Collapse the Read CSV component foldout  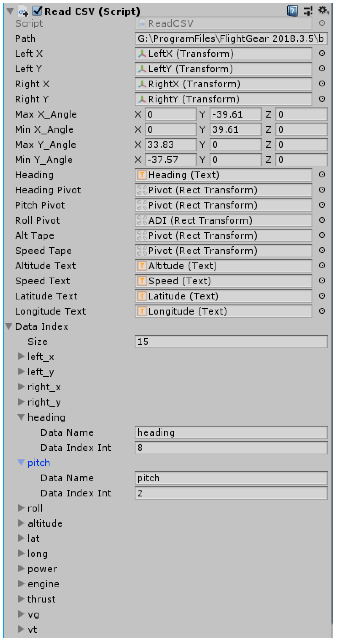[10, 11]
